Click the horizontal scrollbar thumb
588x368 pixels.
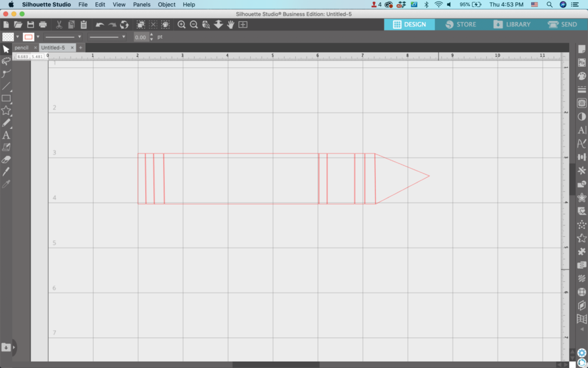276,365
